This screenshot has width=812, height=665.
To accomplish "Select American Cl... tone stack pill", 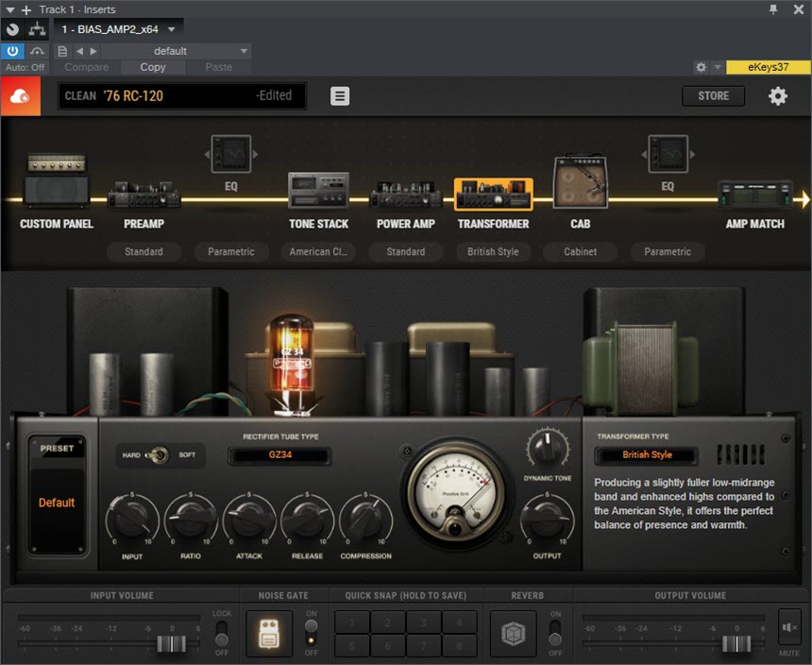I will click(318, 251).
